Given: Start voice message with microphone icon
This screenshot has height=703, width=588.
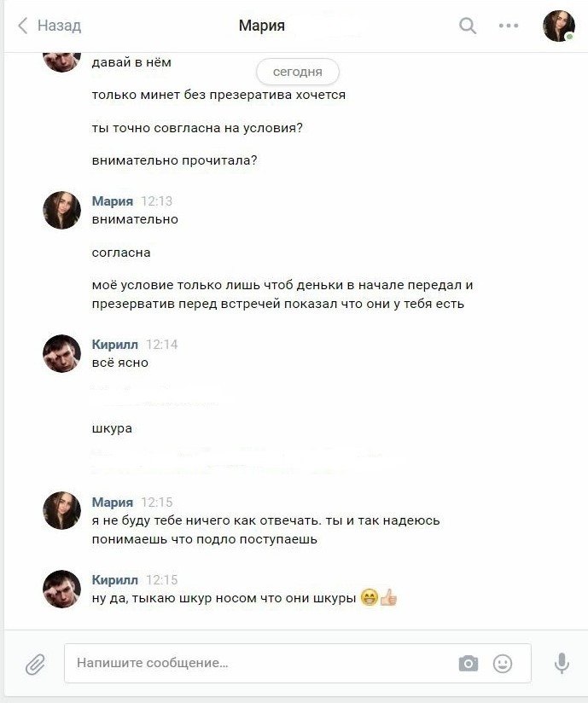Looking at the screenshot, I should click(x=562, y=664).
